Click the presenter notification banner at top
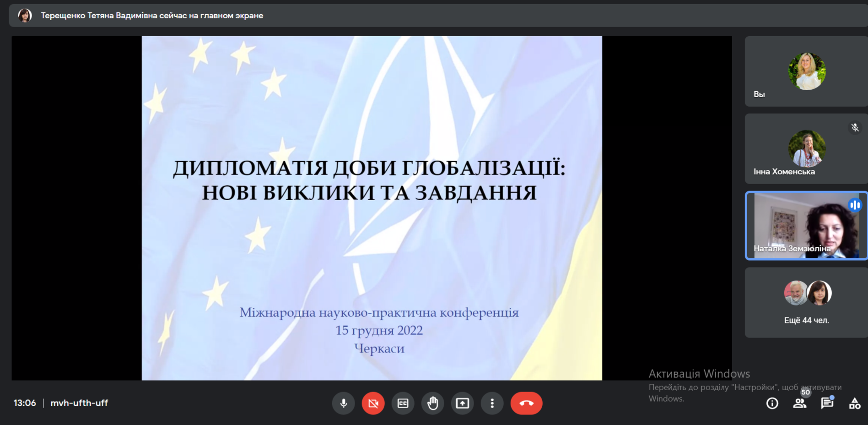 coord(152,16)
